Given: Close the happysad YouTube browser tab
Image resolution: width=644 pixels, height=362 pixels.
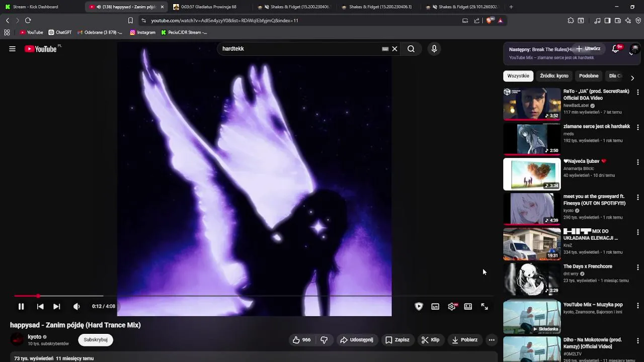Looking at the screenshot, I should point(162,7).
